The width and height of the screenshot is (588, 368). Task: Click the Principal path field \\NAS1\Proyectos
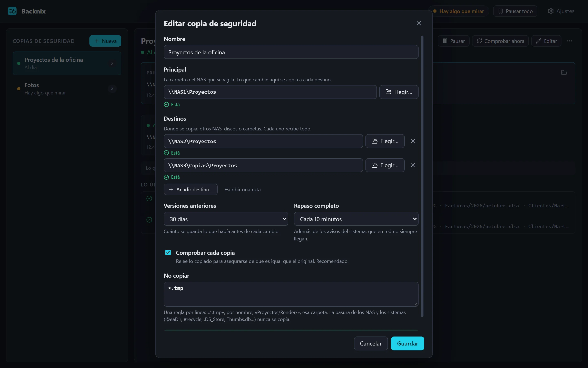point(270,92)
